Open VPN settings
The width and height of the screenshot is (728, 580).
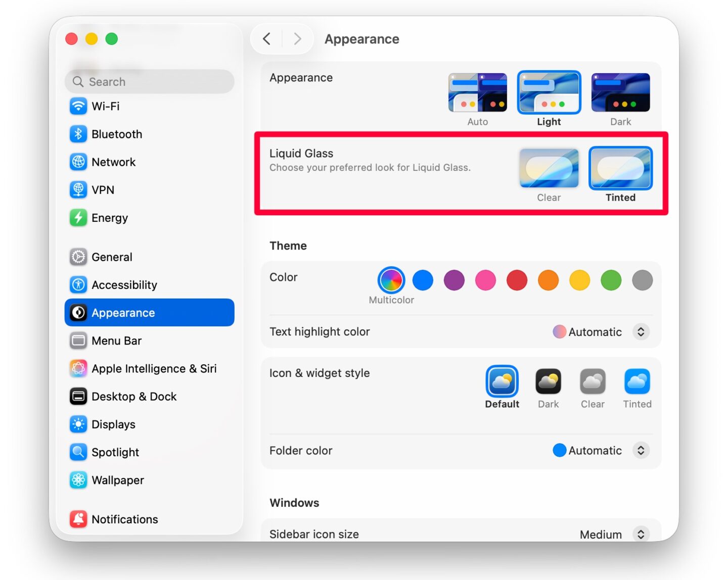(104, 189)
